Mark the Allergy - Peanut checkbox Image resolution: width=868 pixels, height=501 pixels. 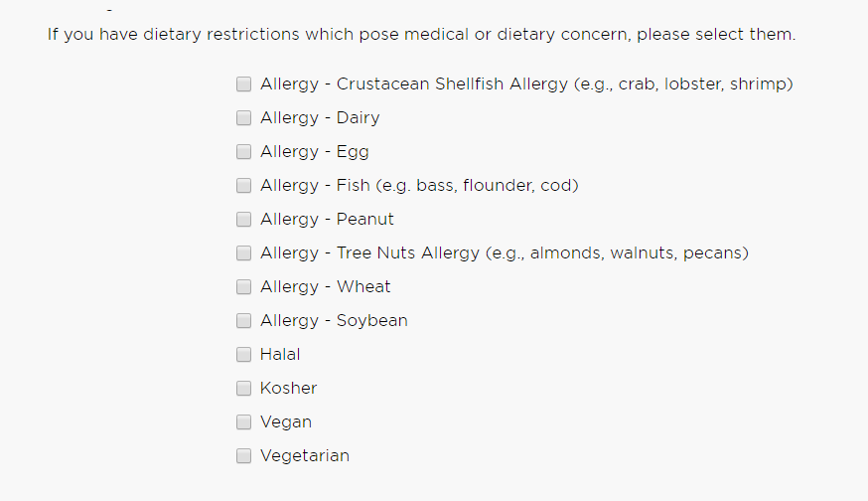pos(243,220)
